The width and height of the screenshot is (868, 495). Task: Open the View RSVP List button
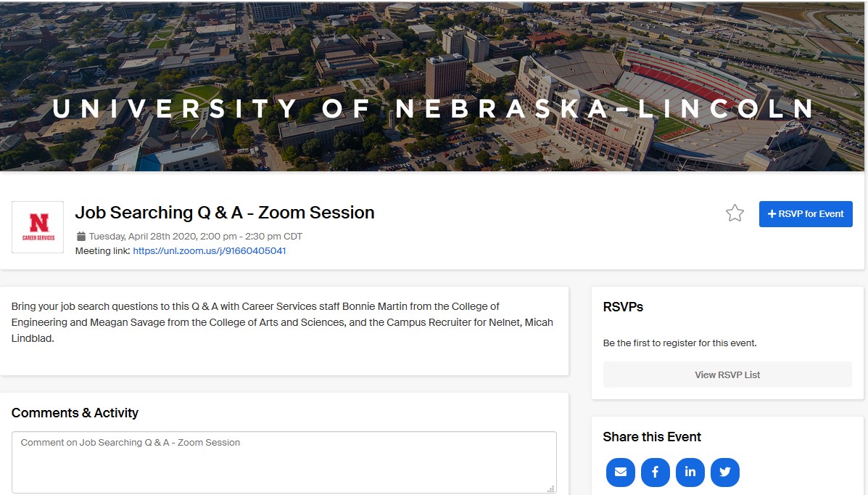pos(727,375)
